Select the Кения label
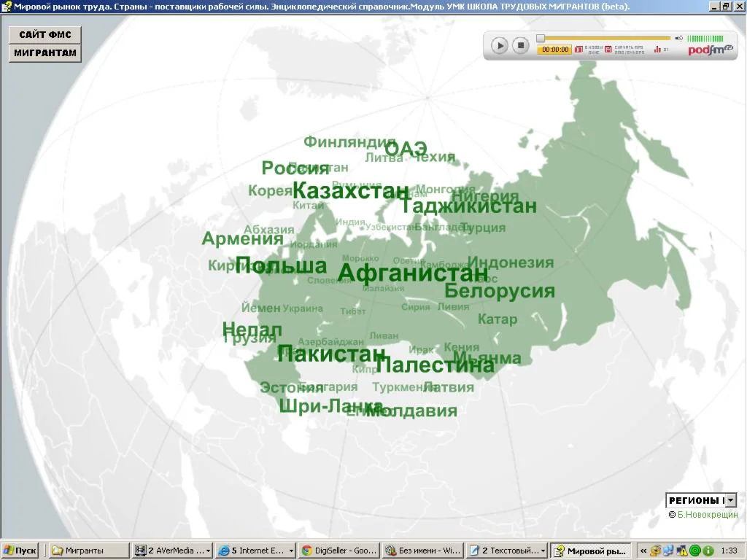Image resolution: width=747 pixels, height=560 pixels. point(462,347)
